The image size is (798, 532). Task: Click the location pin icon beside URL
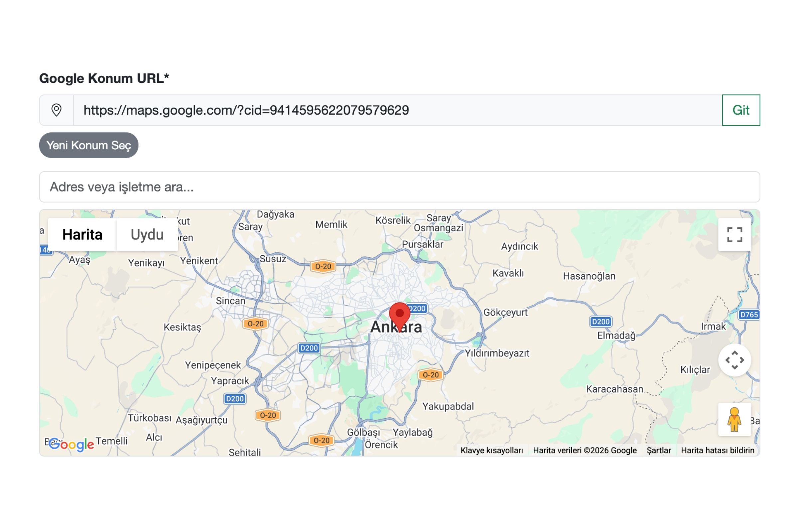click(56, 110)
